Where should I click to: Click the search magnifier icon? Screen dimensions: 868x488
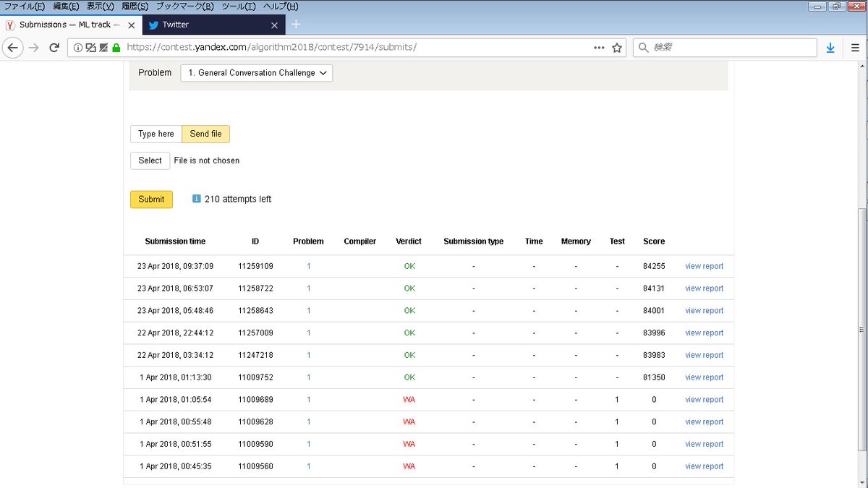pyautogui.click(x=643, y=48)
